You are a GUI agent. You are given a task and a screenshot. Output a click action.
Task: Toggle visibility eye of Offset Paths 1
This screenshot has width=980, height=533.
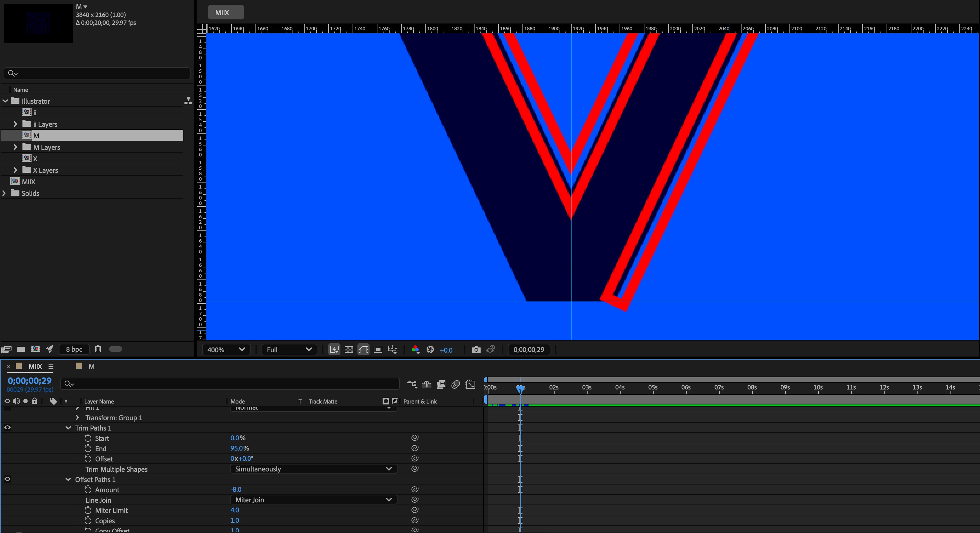[7, 479]
